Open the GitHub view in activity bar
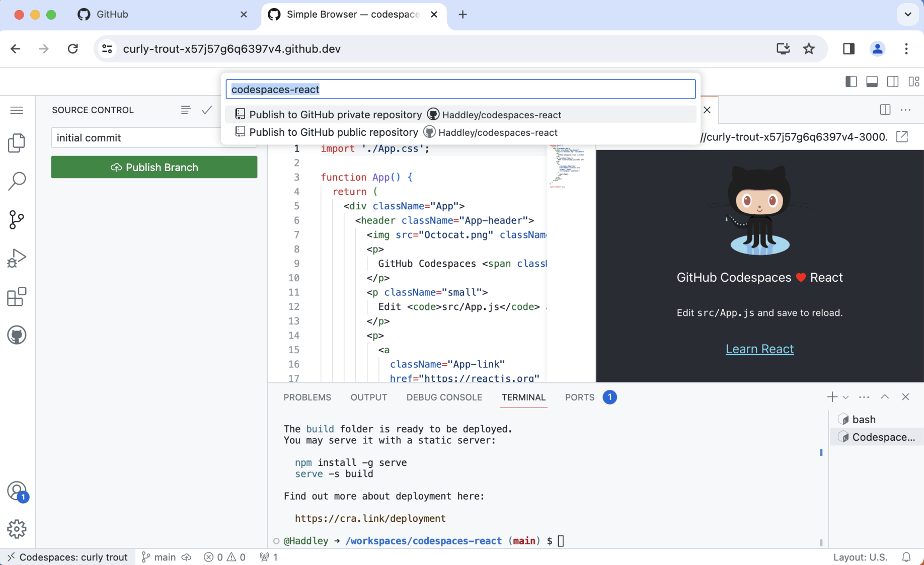This screenshot has height=565, width=924. click(x=17, y=335)
